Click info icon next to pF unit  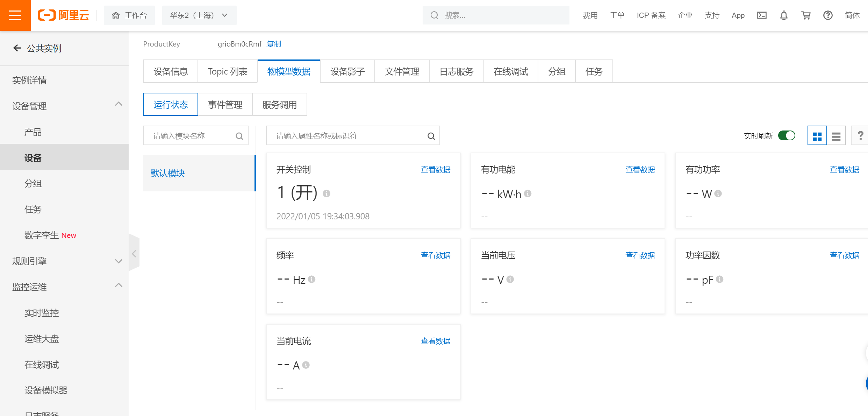(x=719, y=279)
